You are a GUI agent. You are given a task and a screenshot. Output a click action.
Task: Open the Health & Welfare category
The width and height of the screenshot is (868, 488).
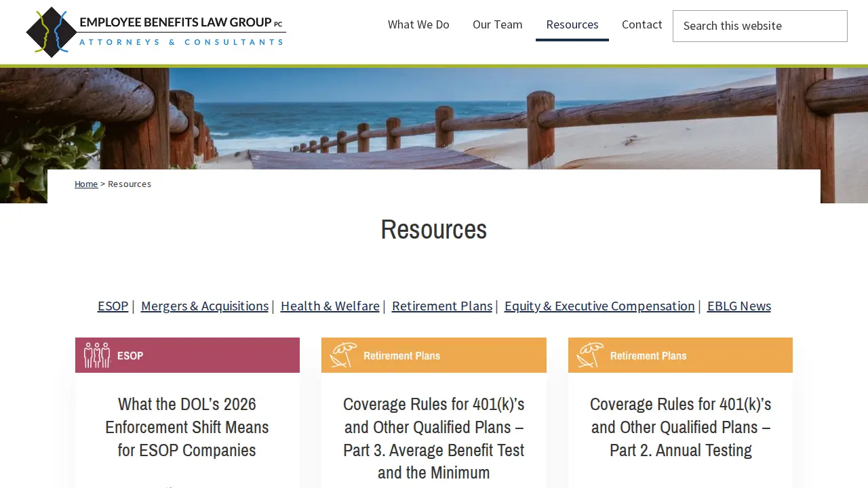pyautogui.click(x=330, y=306)
